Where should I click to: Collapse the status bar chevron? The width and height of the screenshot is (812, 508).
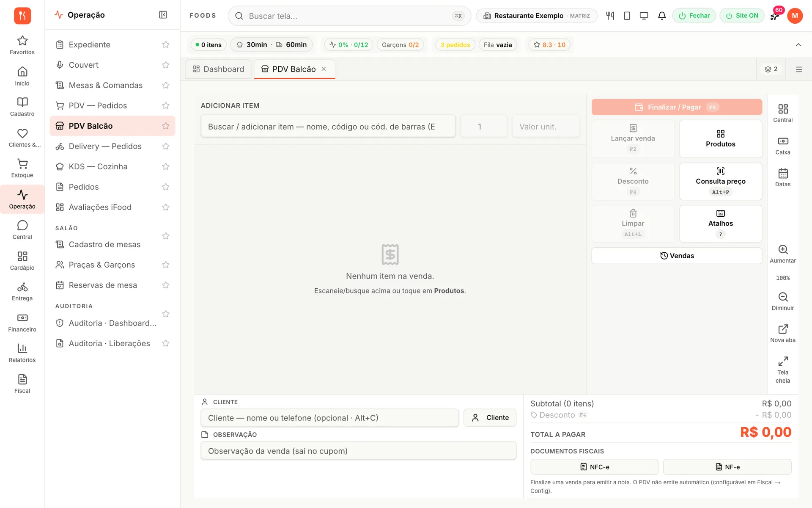pos(798,44)
